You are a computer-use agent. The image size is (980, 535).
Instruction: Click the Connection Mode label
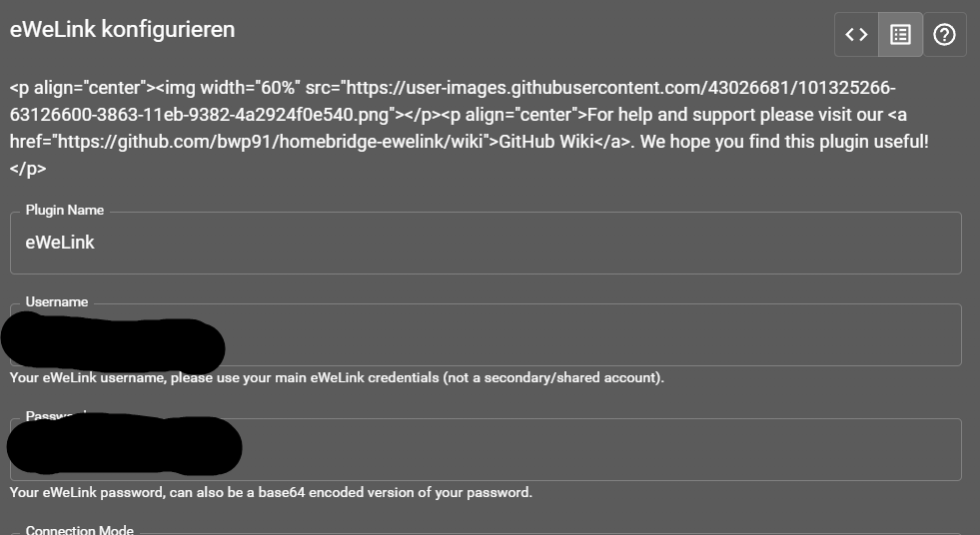79,530
